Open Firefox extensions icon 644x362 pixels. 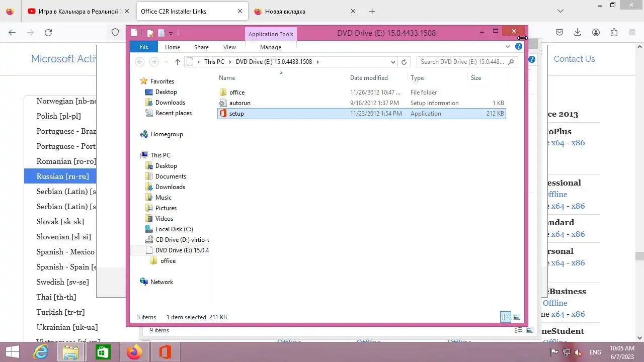pyautogui.click(x=614, y=33)
